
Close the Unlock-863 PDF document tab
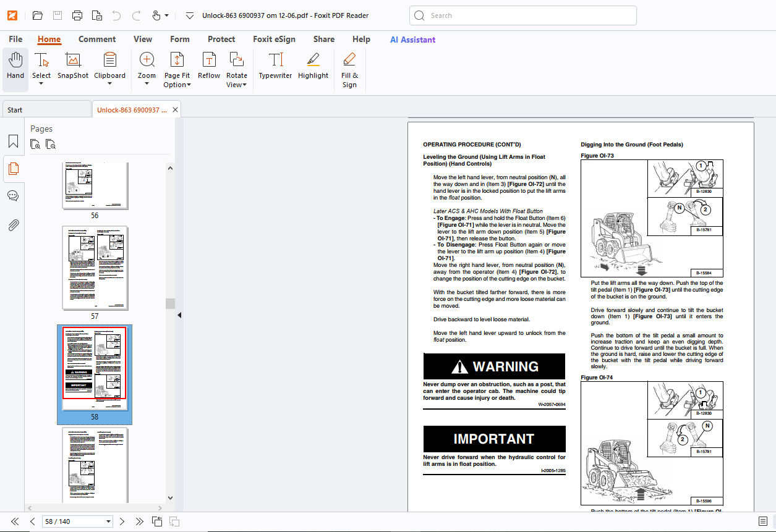[x=176, y=110]
